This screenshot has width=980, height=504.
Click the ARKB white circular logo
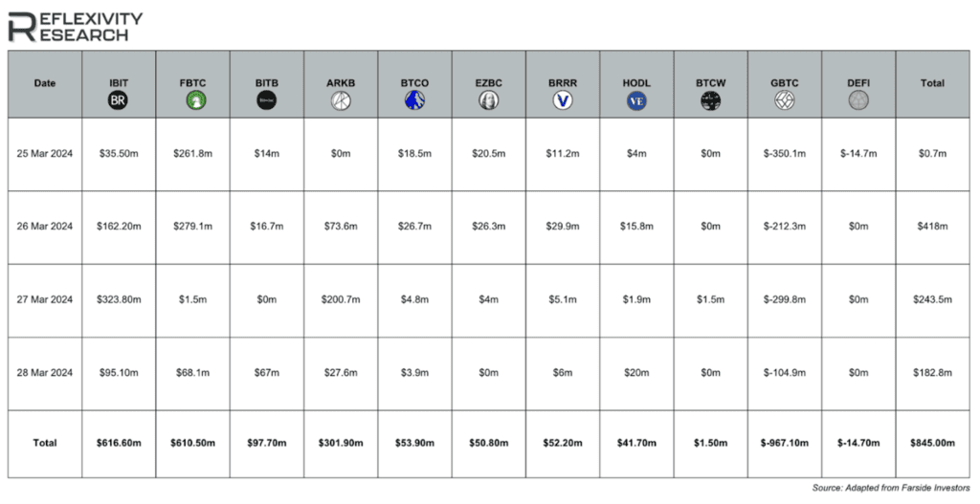point(341,99)
